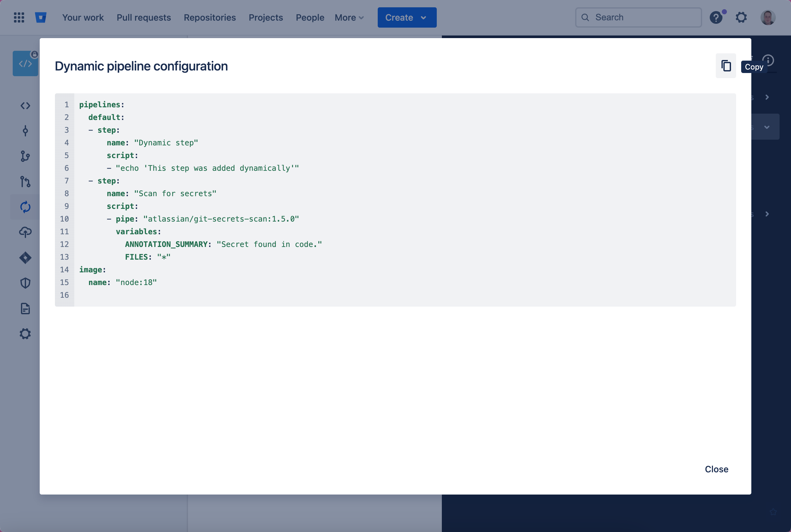Open the Atlassian app switcher grid
Screen dimensions: 791x532
click(19, 17)
